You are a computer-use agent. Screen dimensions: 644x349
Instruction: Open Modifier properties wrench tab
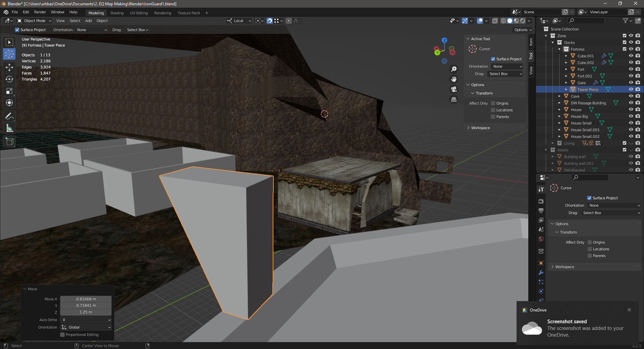tap(541, 273)
